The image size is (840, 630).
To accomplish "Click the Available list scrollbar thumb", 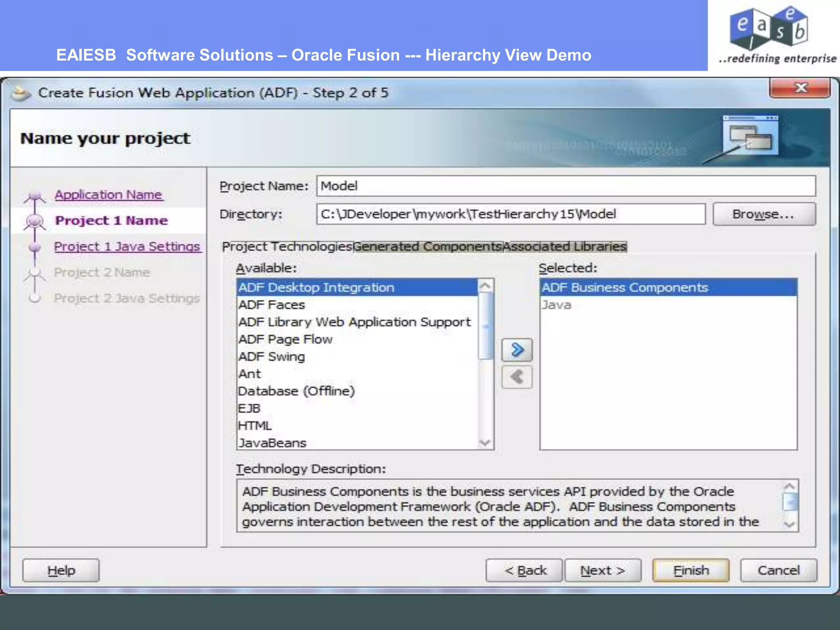I will coord(486,326).
